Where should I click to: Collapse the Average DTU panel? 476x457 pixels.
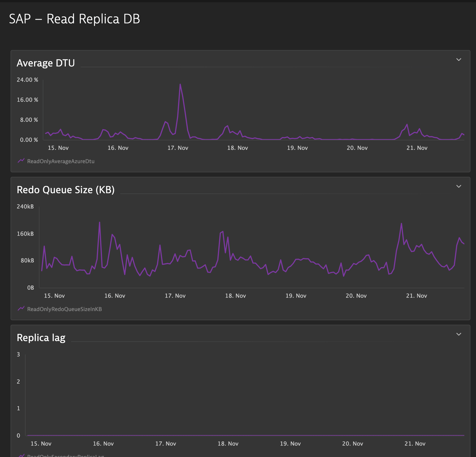click(x=459, y=59)
